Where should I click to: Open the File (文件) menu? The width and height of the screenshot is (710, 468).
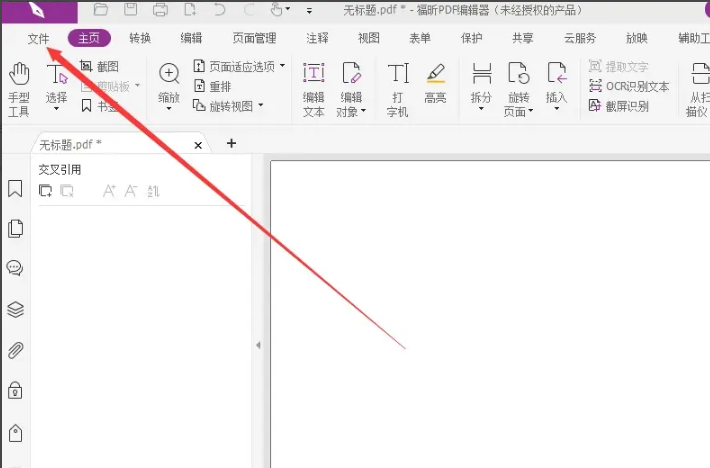(38, 38)
